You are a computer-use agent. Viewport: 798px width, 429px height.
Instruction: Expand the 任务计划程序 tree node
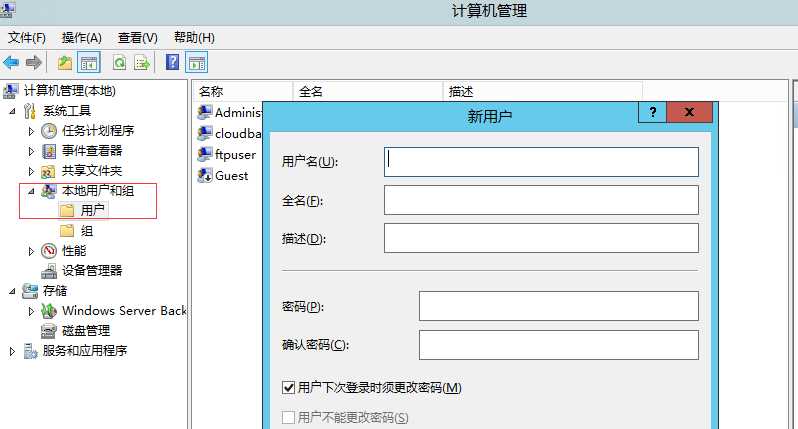(x=31, y=131)
